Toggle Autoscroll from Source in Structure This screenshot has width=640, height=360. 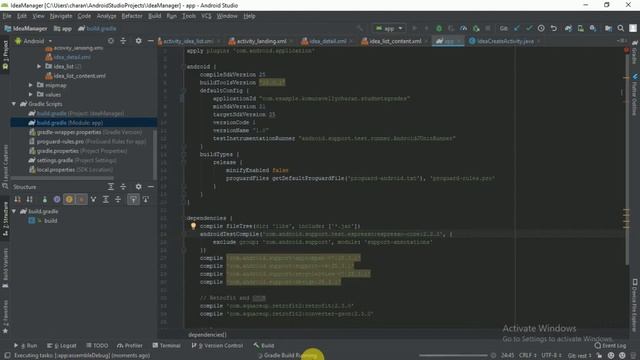tap(146, 199)
